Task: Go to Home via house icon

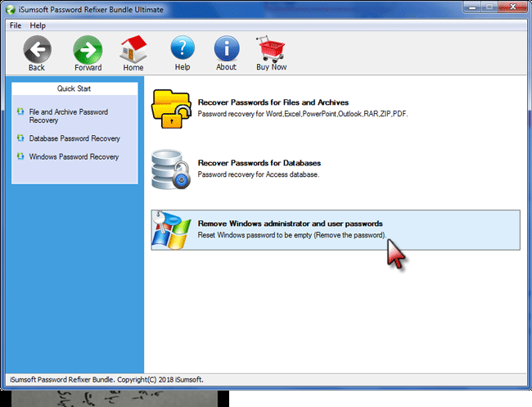Action: click(x=133, y=49)
